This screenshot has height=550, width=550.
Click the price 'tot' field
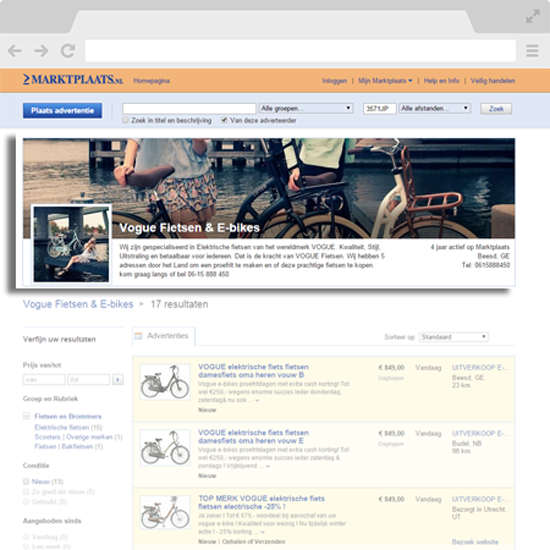coord(88,380)
